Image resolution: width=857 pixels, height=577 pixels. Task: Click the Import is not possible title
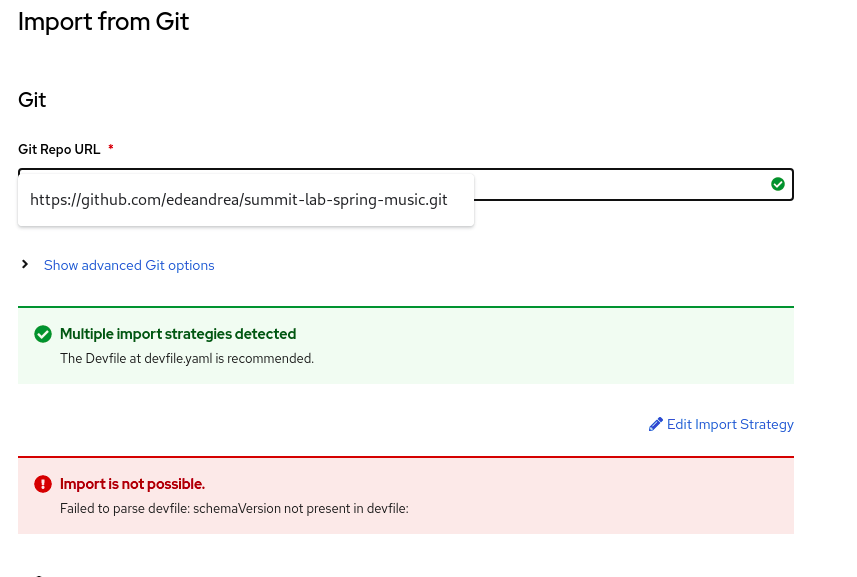132,484
